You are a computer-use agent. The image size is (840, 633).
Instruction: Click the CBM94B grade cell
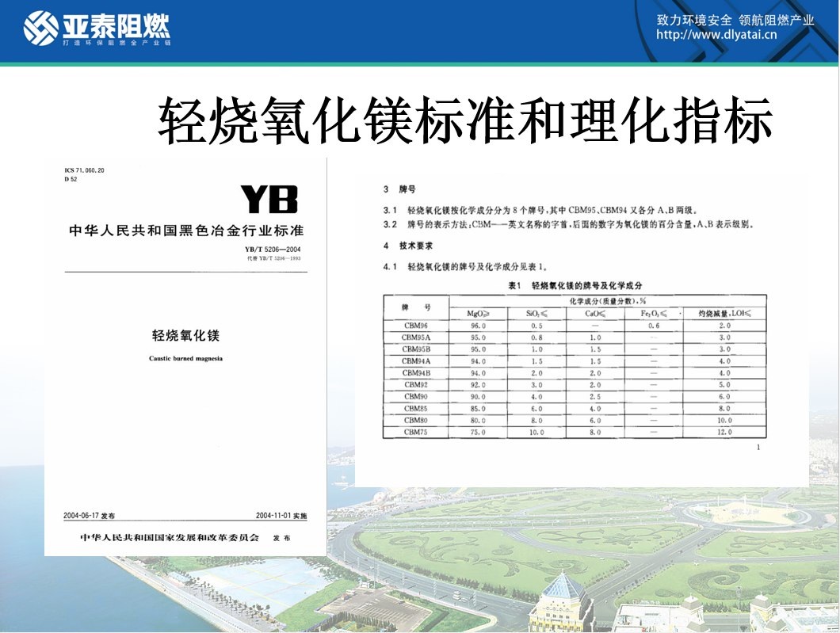tap(416, 372)
